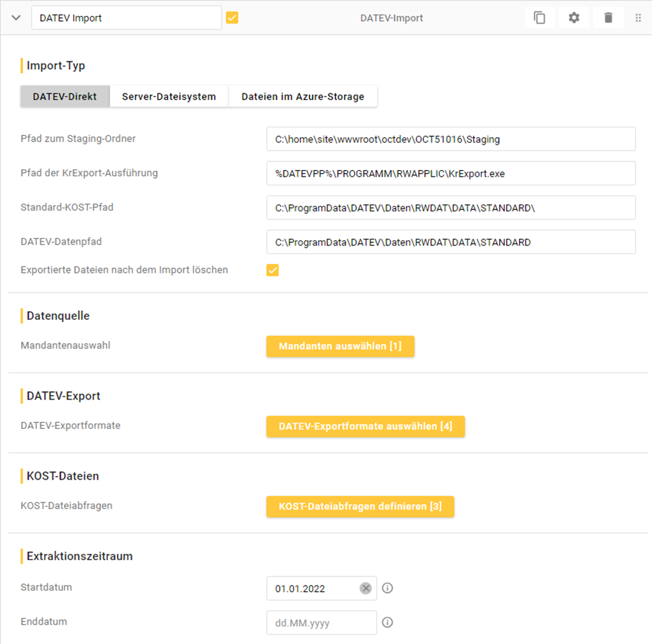Viewport: 652px width, 644px height.
Task: Uncheck Exportierte Dateien nach dem Import löschen
Action: [x=273, y=270]
